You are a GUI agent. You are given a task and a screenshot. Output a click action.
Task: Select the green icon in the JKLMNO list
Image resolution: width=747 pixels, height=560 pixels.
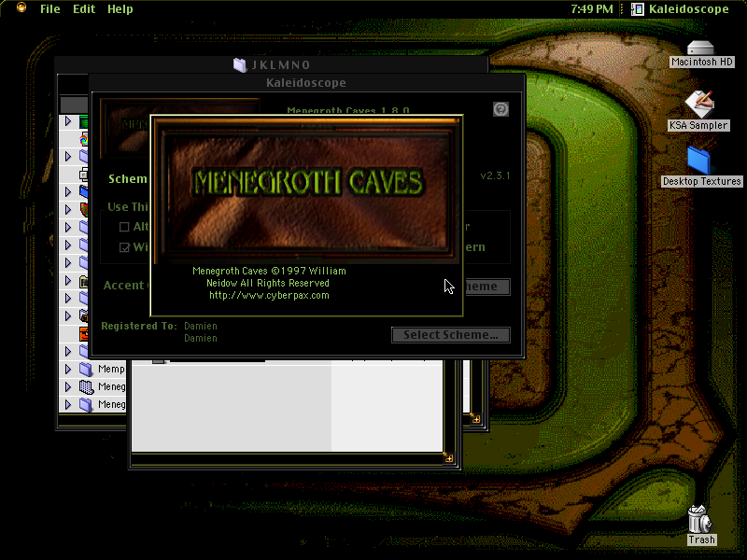[84, 121]
